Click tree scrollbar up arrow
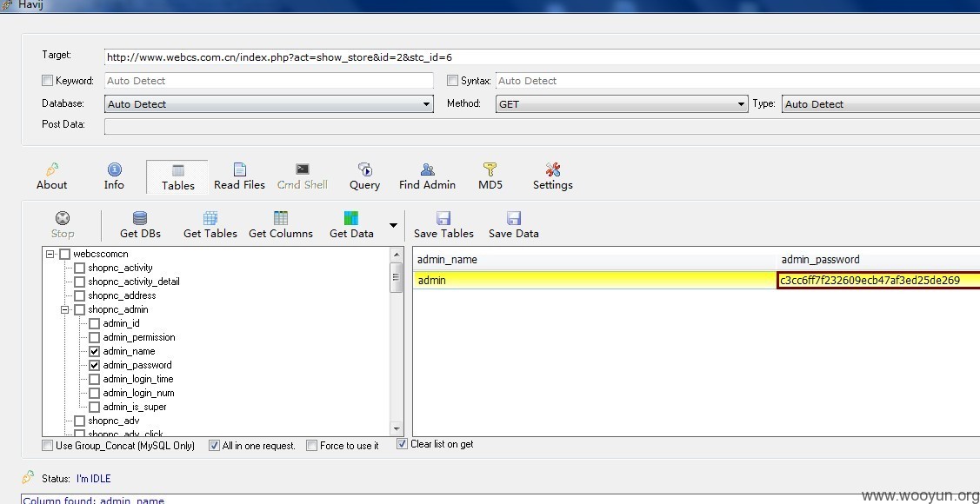Viewport: 980px width, 504px height. (397, 255)
